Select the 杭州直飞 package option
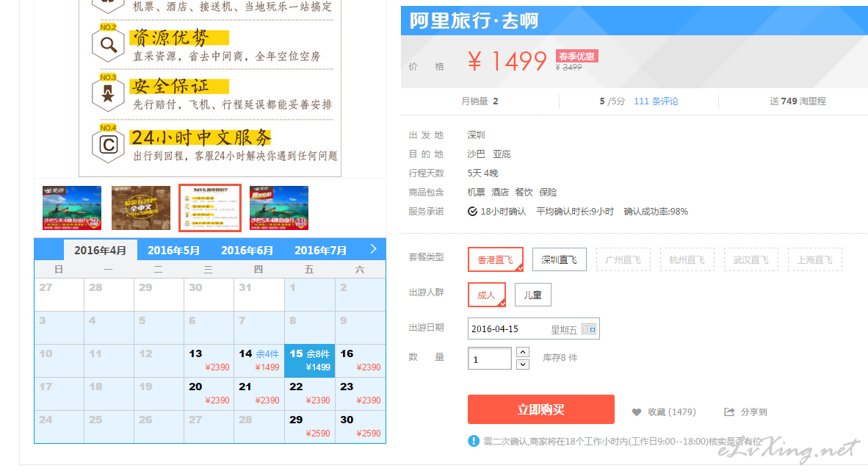Viewport: 868px width, 474px height. point(687,259)
